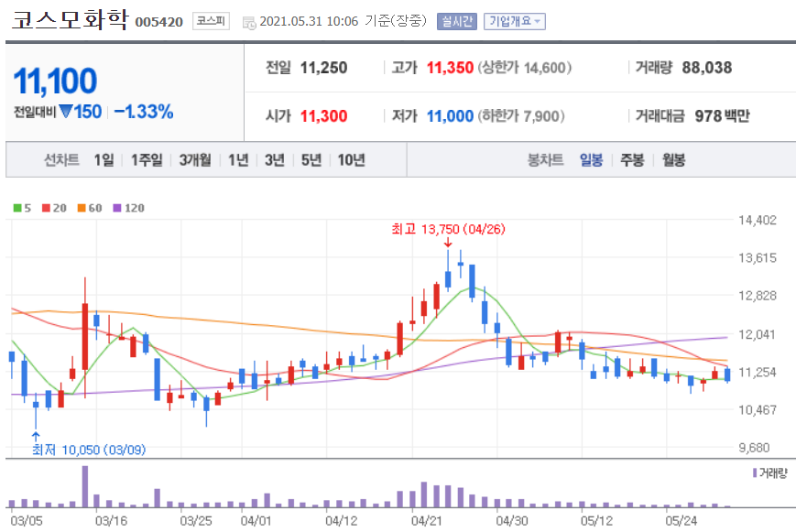Click the 실시간 real-time button
This screenshot has height=532, width=796.
(x=457, y=21)
